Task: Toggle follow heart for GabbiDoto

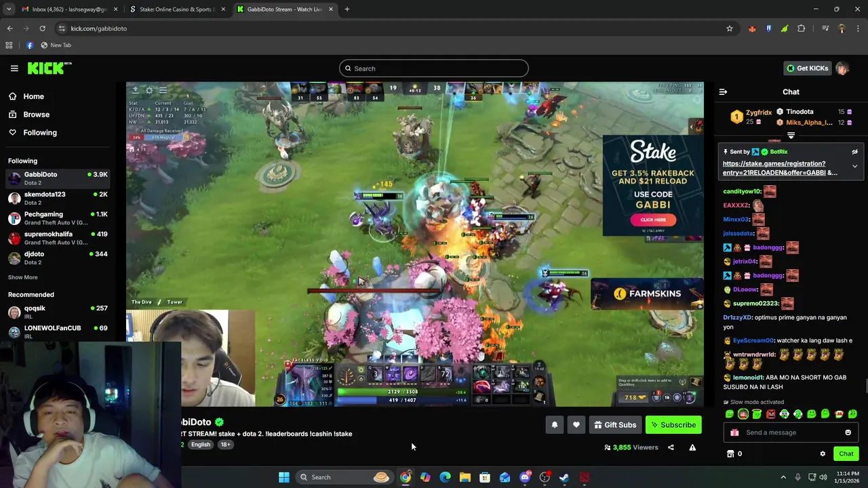Action: click(x=576, y=425)
